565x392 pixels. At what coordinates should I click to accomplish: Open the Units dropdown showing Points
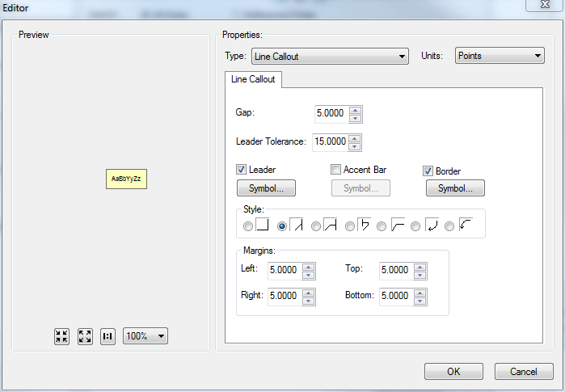coord(500,56)
